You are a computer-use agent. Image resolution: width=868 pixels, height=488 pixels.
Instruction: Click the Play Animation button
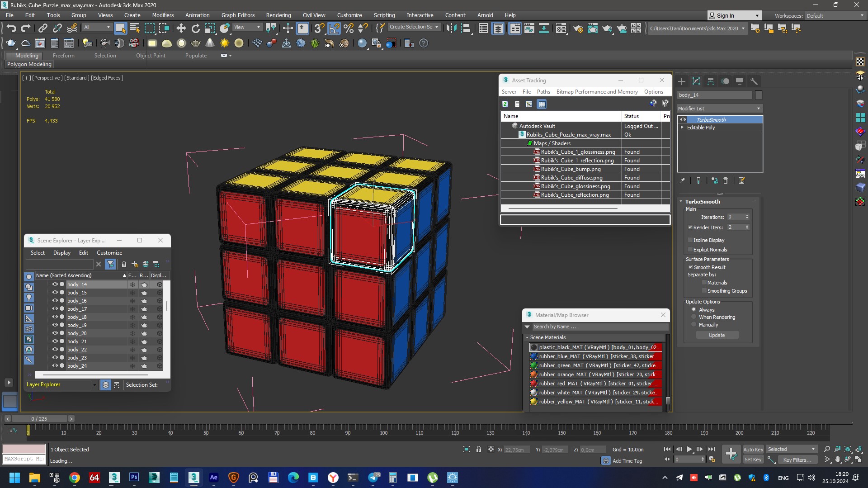coord(689,449)
